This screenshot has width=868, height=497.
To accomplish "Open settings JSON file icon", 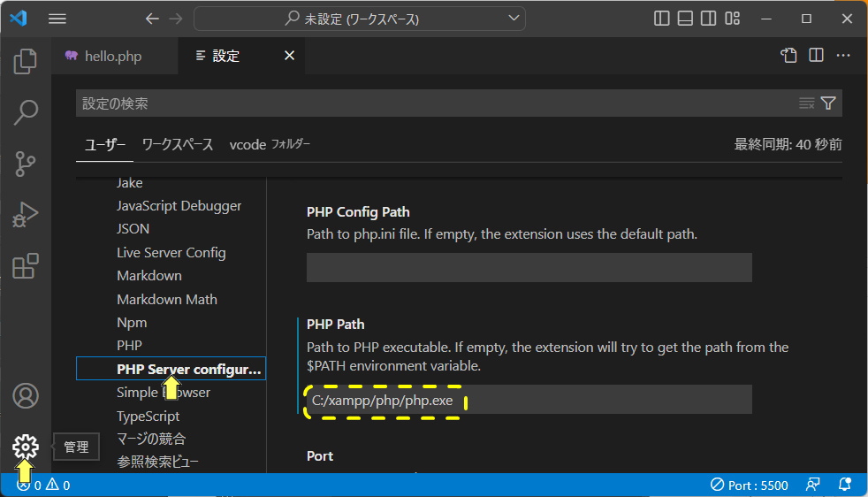I will pos(788,55).
